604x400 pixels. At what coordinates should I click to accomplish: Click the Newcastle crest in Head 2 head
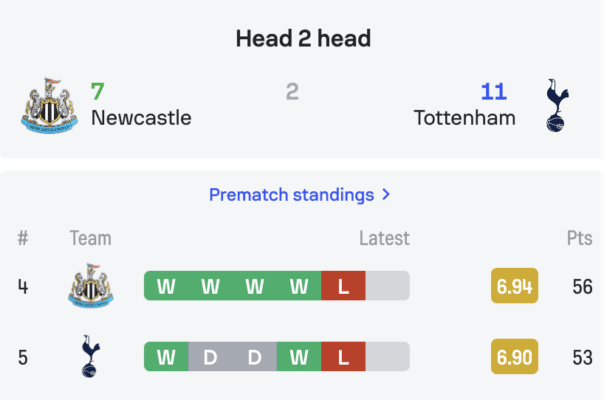(x=49, y=106)
